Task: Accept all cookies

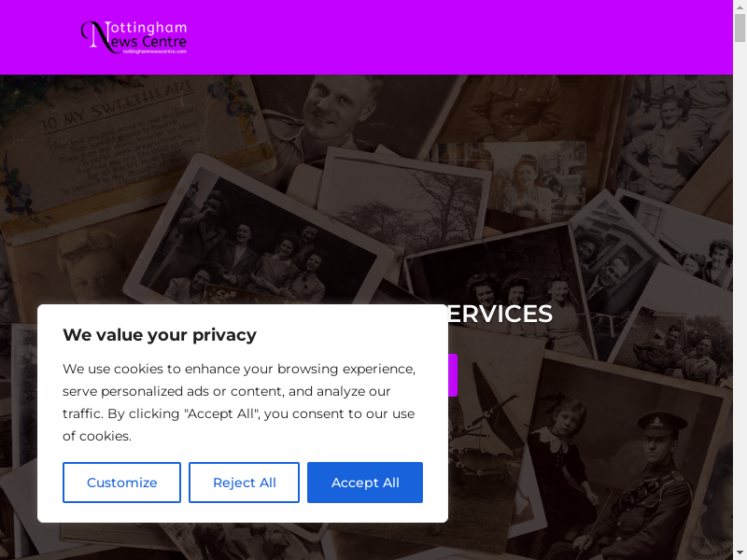Action: [365, 483]
